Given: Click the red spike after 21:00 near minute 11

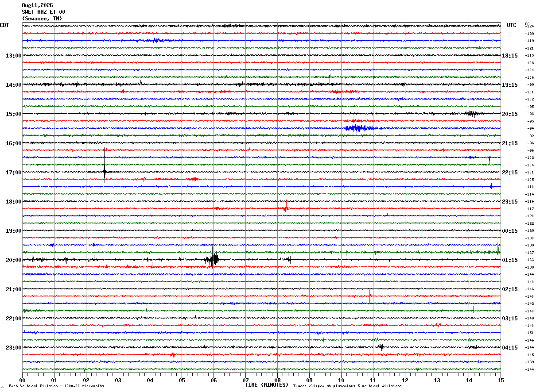Looking at the screenshot, I should pyautogui.click(x=370, y=296).
